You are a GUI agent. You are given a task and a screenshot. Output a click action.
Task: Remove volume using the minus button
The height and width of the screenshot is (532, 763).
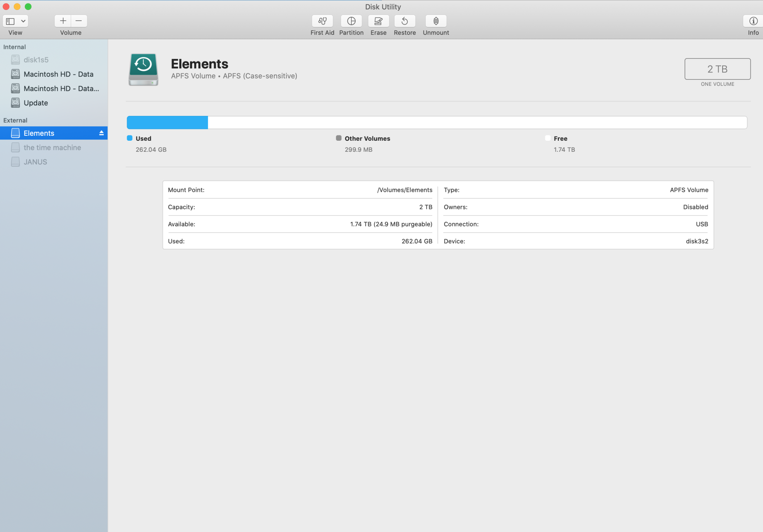(79, 21)
